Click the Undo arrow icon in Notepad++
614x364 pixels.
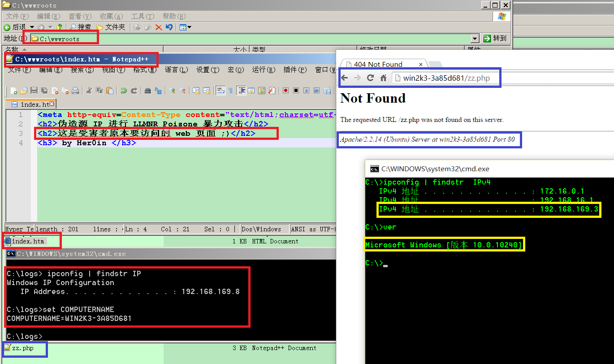124,91
